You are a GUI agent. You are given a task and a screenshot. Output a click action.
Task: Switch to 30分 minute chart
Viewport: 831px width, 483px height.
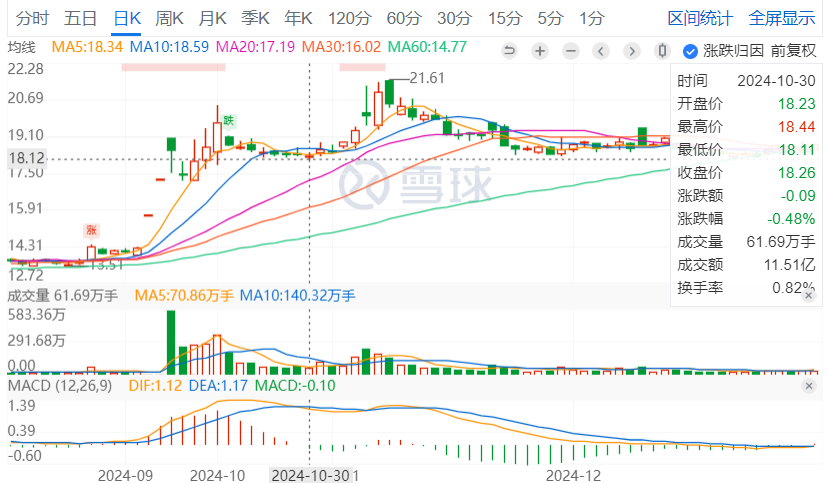tap(454, 19)
